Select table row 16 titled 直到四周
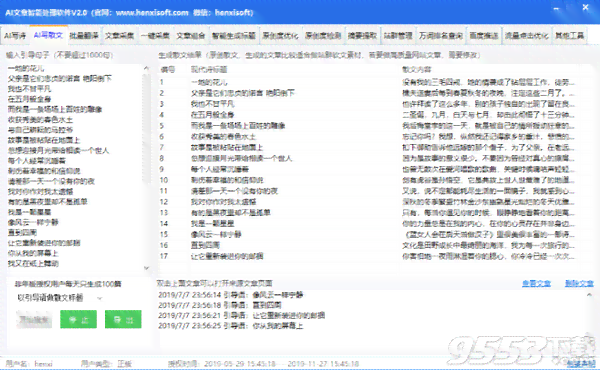The width and height of the screenshot is (600, 370). point(368,245)
